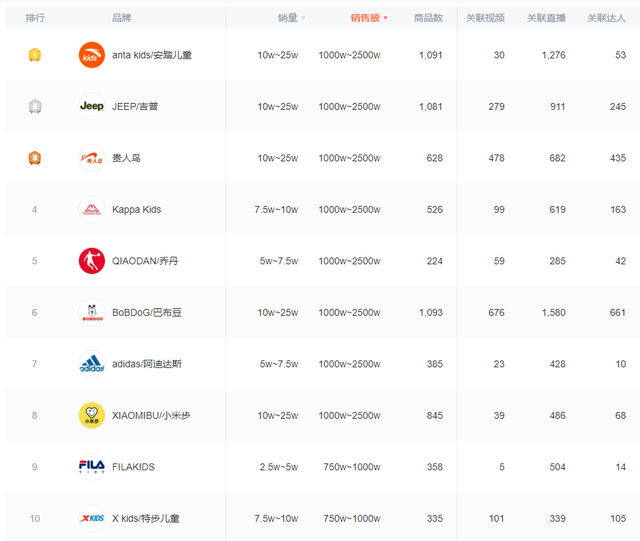The width and height of the screenshot is (640, 541).
Task: Click adidas 商品数 value 385
Action: pyautogui.click(x=435, y=364)
